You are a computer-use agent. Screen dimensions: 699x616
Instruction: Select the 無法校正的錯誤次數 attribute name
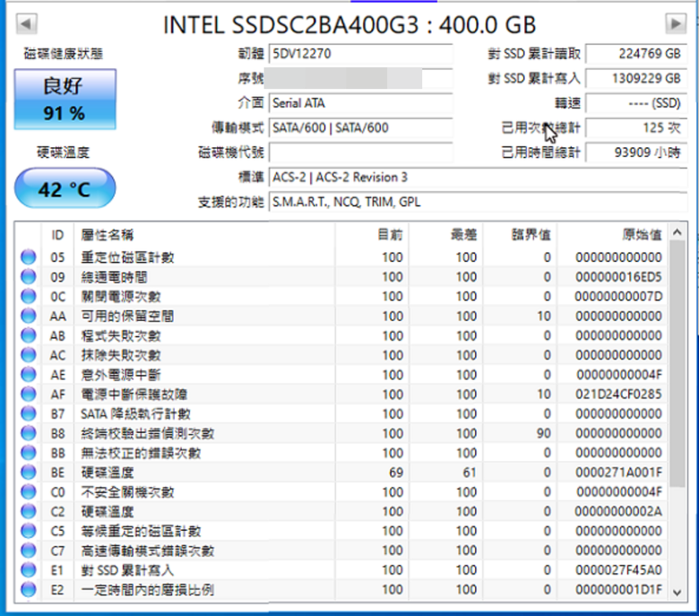click(141, 453)
